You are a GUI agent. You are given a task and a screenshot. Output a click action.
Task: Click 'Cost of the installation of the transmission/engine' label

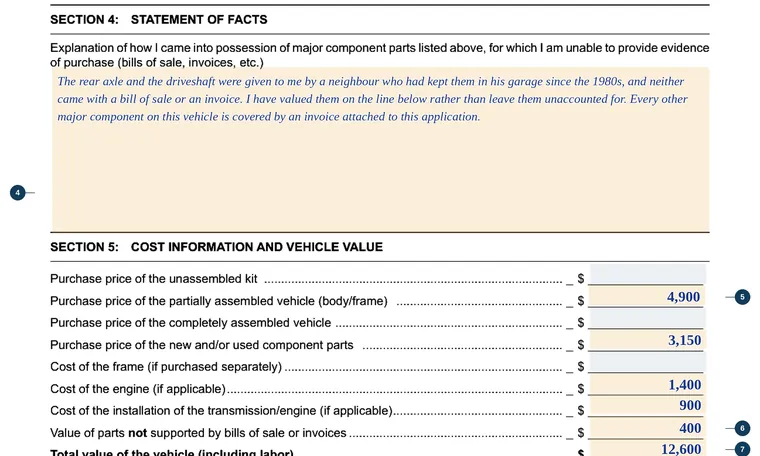pyautogui.click(x=221, y=411)
